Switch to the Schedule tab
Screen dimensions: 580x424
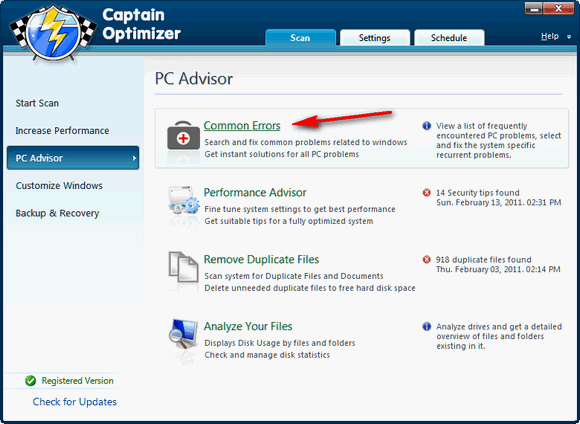tap(449, 38)
